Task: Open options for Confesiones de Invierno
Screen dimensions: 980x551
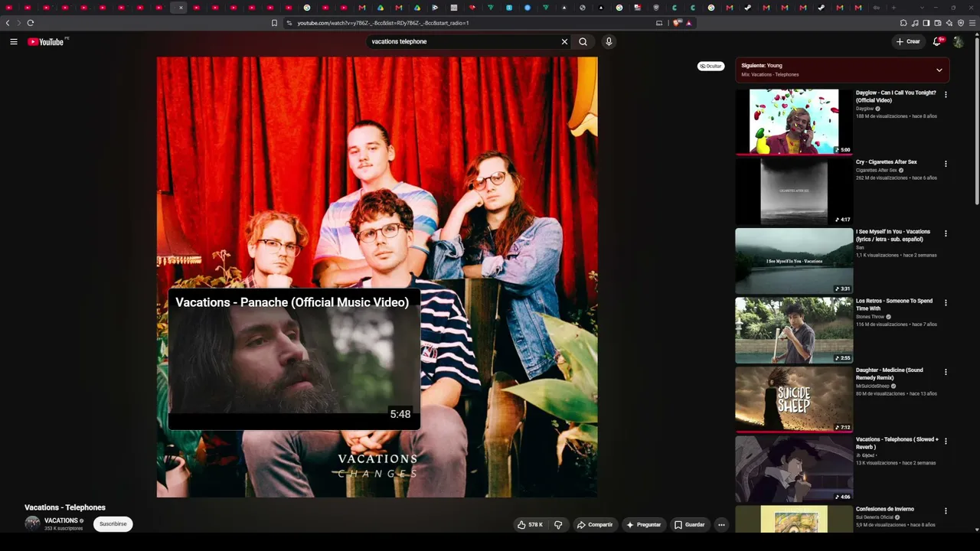Action: pyautogui.click(x=946, y=510)
